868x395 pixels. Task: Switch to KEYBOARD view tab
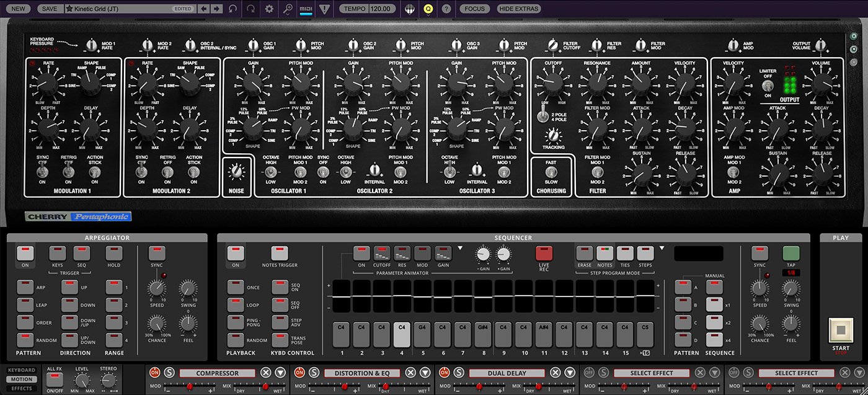[23, 370]
